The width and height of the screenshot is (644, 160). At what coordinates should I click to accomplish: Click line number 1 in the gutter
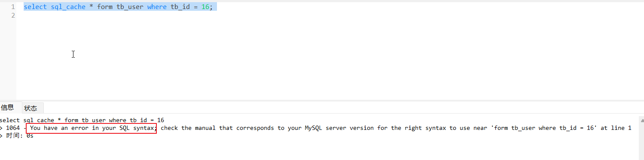coord(13,7)
